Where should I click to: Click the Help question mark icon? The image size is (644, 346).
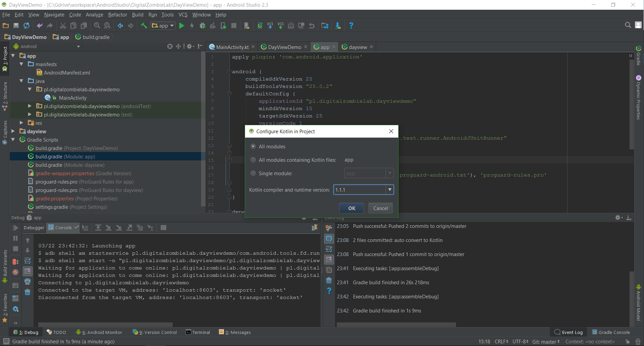coord(351,26)
